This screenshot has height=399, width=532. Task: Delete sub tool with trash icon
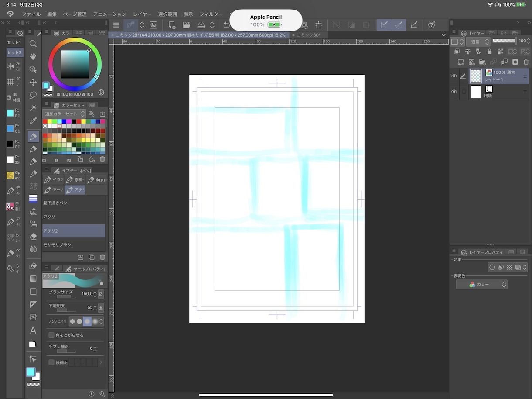[x=102, y=258]
